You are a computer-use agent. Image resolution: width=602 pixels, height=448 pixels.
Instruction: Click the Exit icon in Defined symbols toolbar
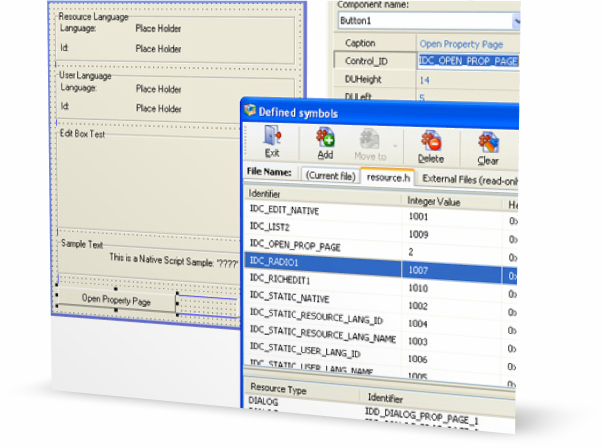(x=272, y=144)
